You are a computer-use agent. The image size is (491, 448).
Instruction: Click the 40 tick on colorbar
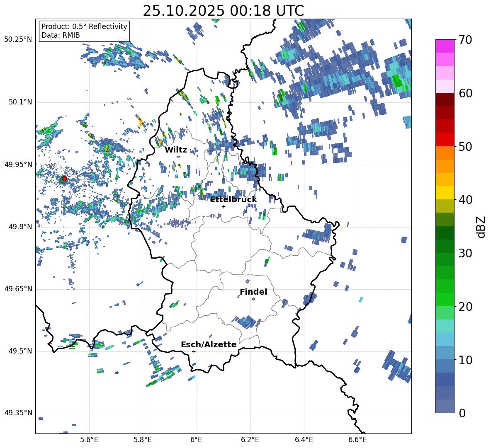point(466,200)
